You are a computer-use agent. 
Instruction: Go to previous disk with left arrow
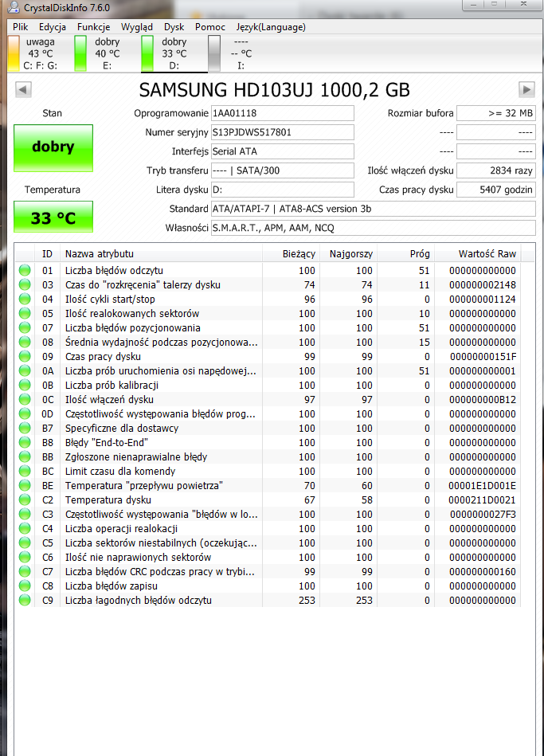23,89
